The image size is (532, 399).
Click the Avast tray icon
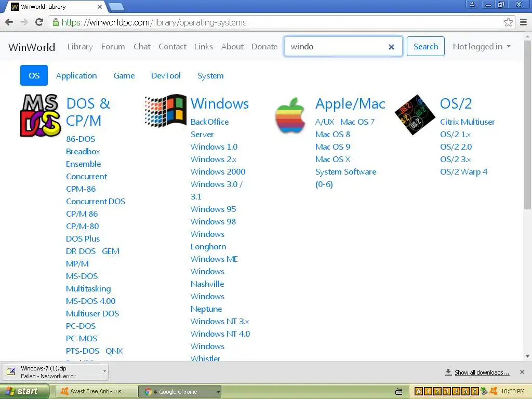494,391
